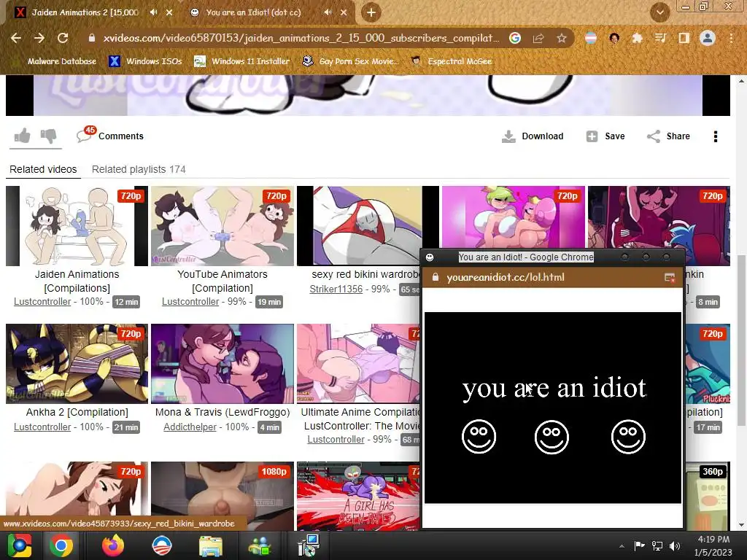Viewport: 747px width, 560px height.
Task: Reload the current page
Action: pyautogui.click(x=63, y=38)
